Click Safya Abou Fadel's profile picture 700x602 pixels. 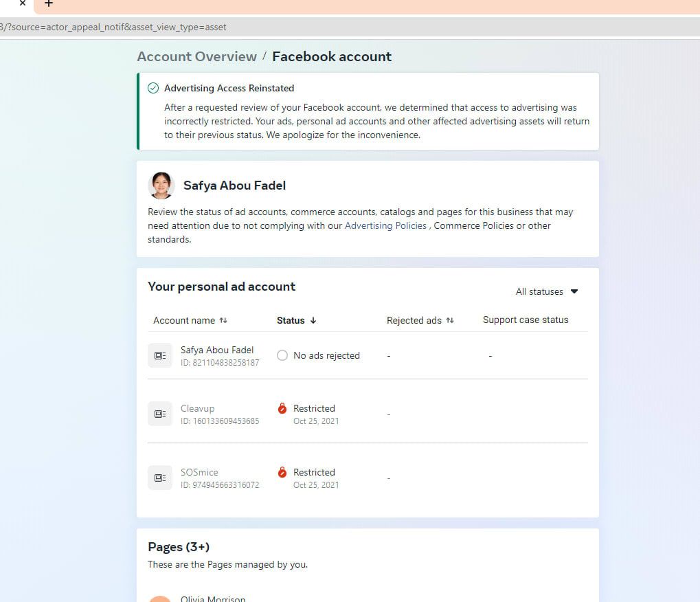(161, 185)
